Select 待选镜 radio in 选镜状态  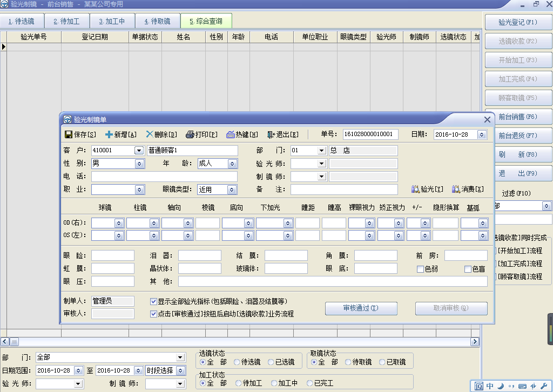point(237,362)
